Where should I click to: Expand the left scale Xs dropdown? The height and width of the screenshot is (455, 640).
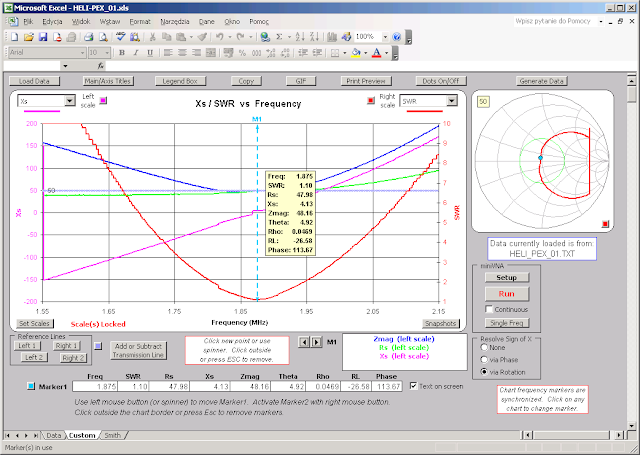point(70,100)
